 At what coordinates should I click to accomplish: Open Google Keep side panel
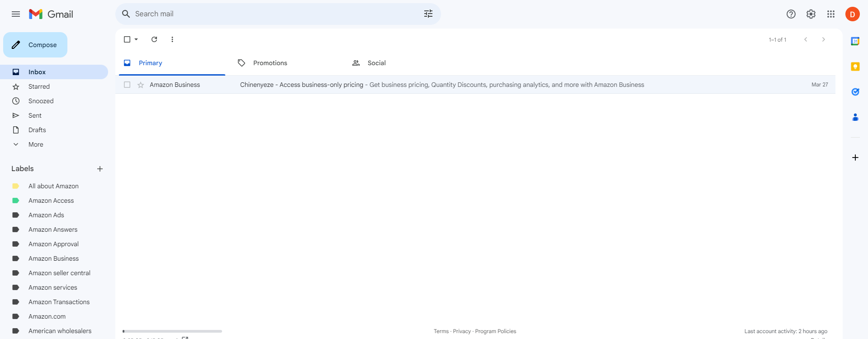click(855, 67)
